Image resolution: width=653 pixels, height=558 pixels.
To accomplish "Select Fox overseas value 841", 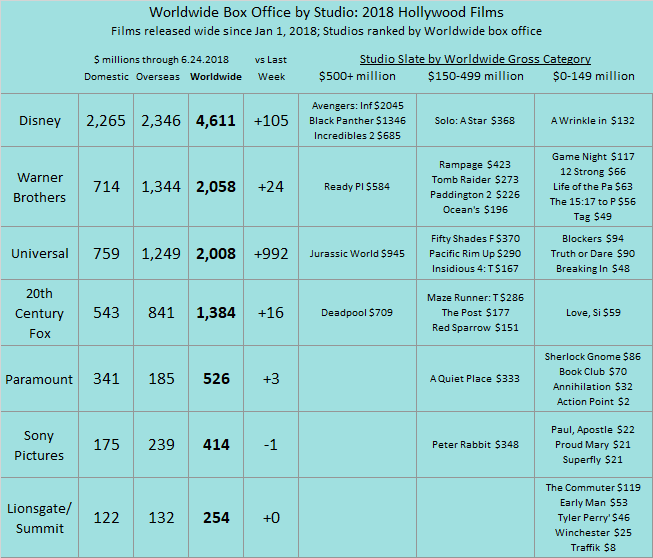I will [x=161, y=312].
